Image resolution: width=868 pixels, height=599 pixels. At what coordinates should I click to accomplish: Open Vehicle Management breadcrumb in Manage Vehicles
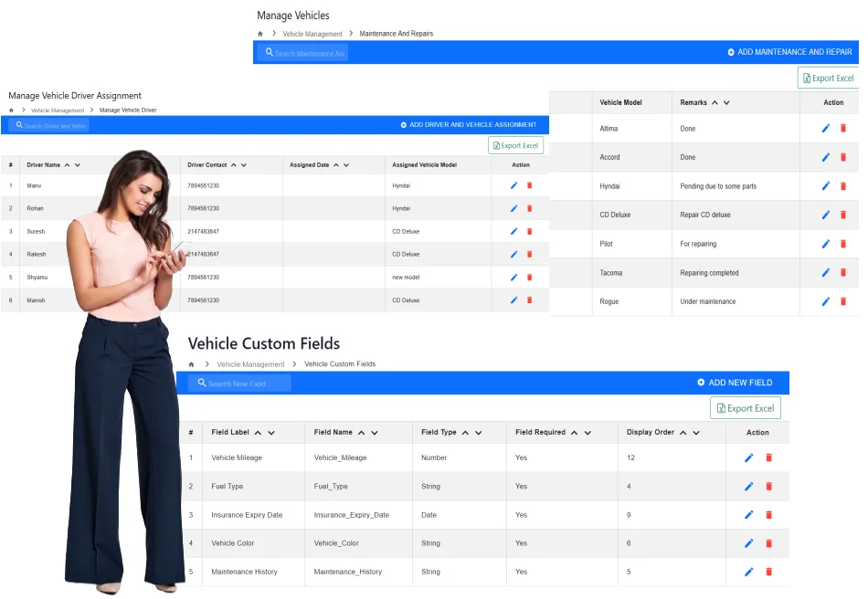point(312,34)
